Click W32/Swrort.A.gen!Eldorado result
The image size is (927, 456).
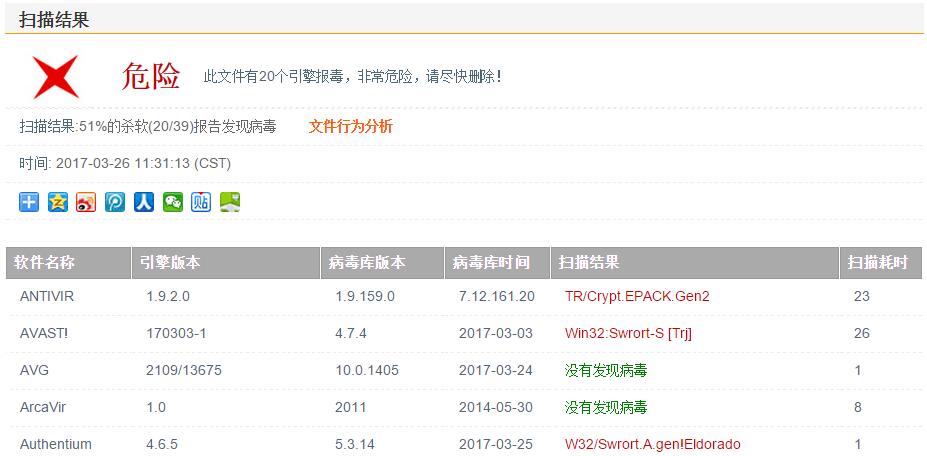(653, 444)
